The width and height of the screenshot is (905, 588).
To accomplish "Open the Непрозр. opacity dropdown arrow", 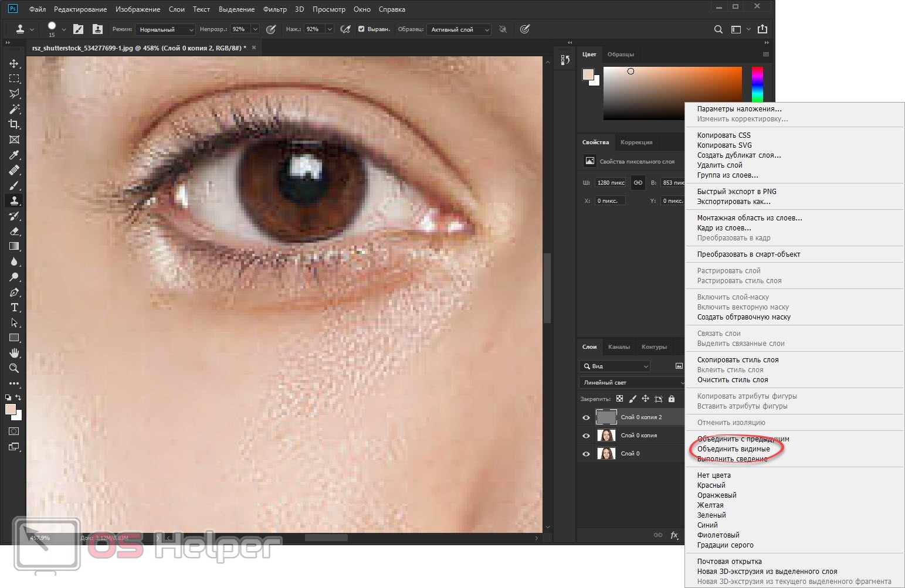I will (255, 29).
